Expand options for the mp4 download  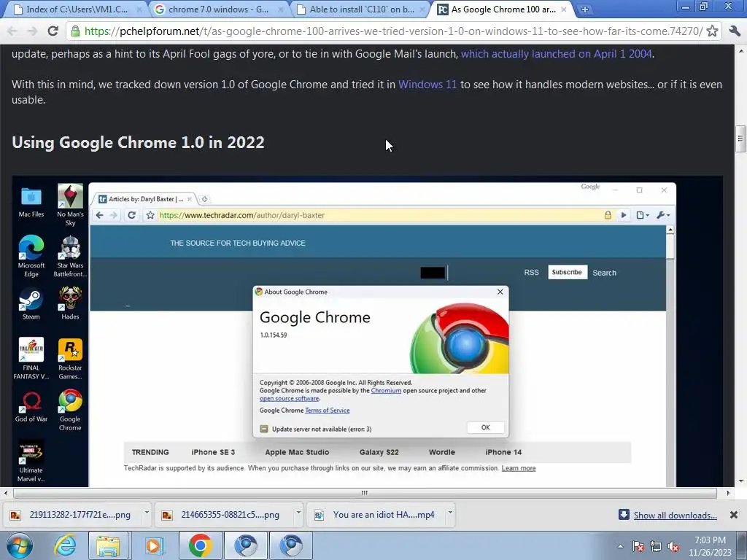(x=449, y=513)
